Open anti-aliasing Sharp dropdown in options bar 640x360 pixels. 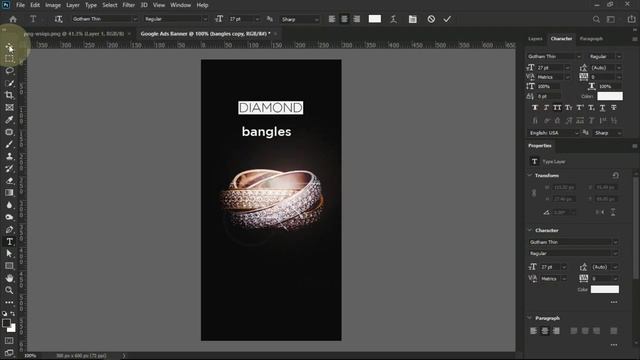[316, 19]
